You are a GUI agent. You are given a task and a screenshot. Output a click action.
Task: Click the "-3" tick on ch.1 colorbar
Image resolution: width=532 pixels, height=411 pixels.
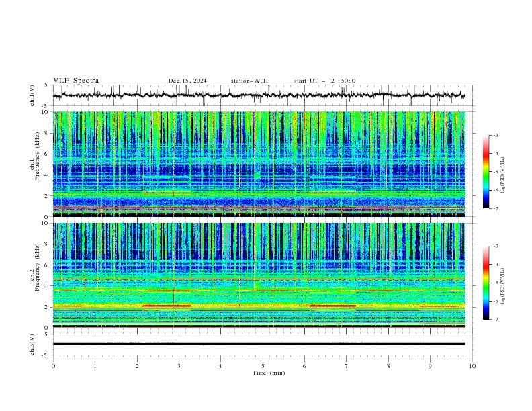495,135
